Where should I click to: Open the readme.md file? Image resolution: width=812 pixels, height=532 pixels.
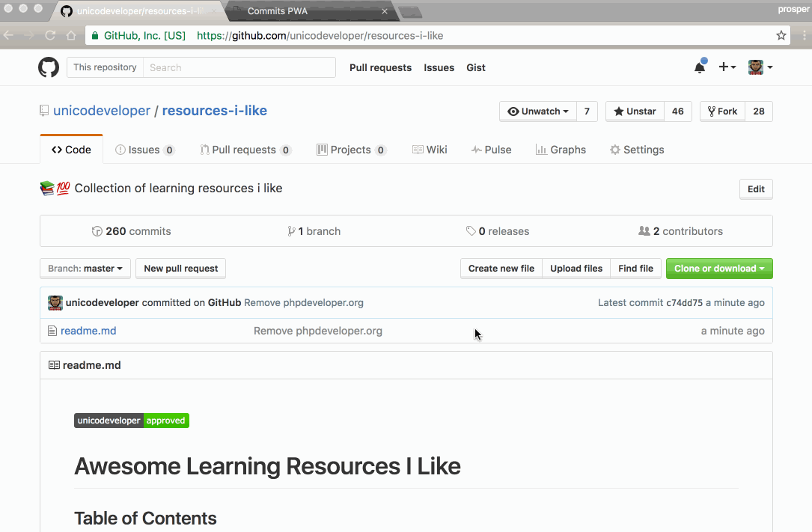(x=88, y=331)
